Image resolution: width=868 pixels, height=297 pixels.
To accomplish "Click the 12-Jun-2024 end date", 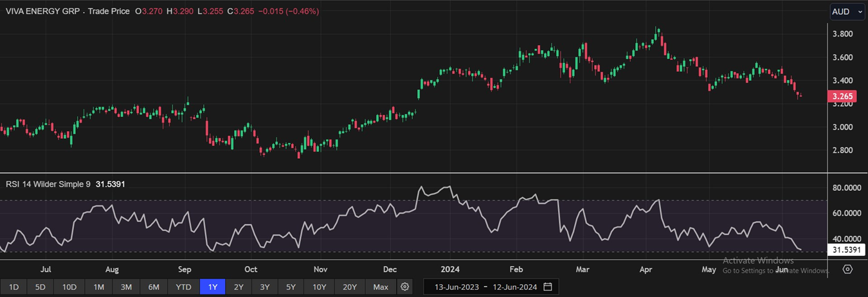I will click(x=515, y=287).
